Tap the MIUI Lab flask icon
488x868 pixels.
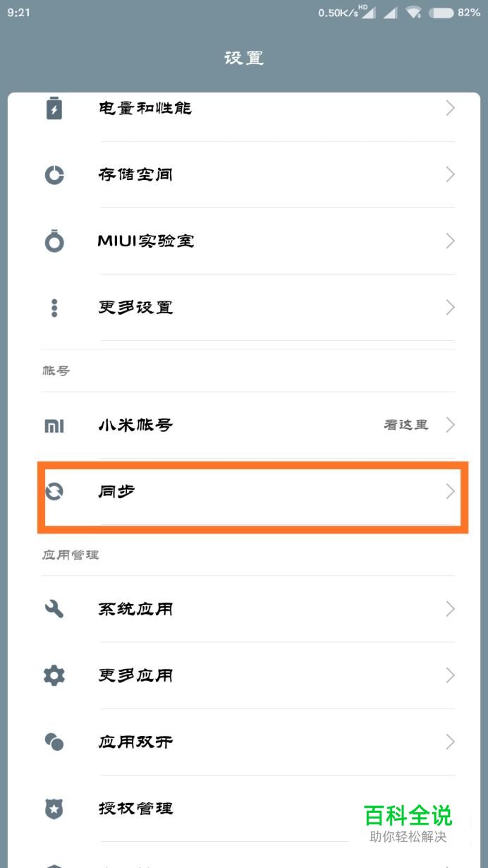click(x=54, y=241)
